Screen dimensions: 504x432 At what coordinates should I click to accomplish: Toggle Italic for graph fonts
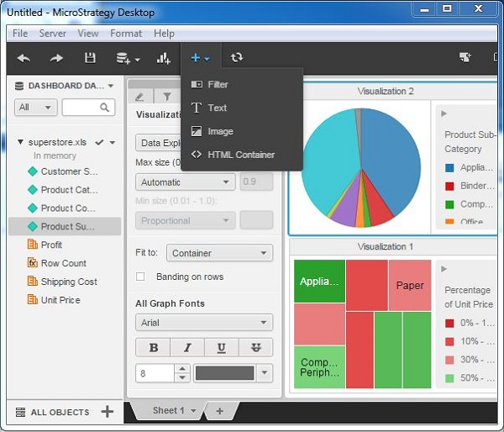tap(187, 348)
